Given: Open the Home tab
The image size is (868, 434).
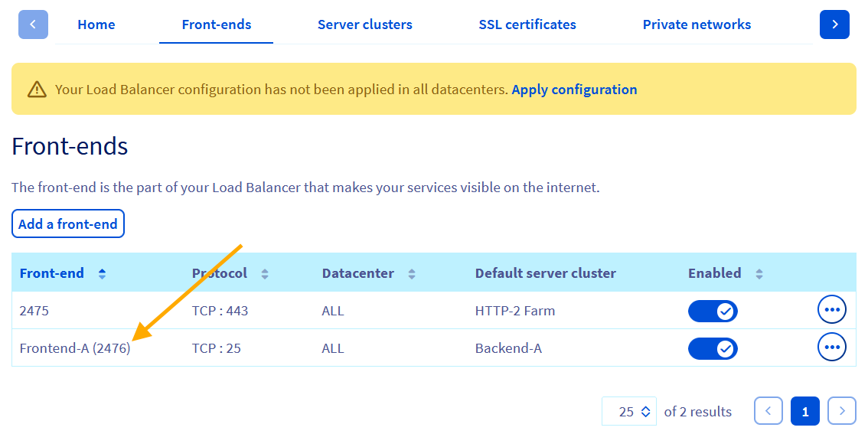Looking at the screenshot, I should click(96, 24).
